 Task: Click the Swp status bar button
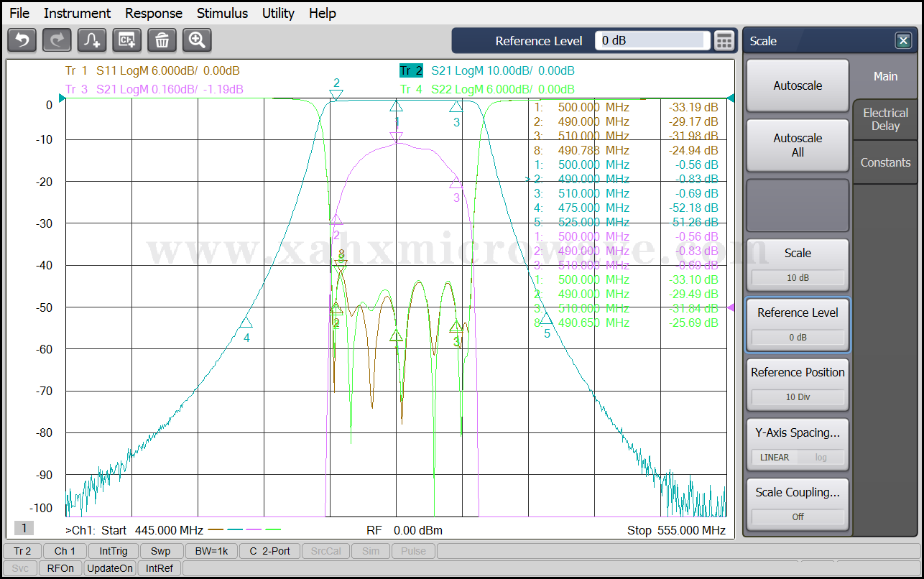point(161,551)
